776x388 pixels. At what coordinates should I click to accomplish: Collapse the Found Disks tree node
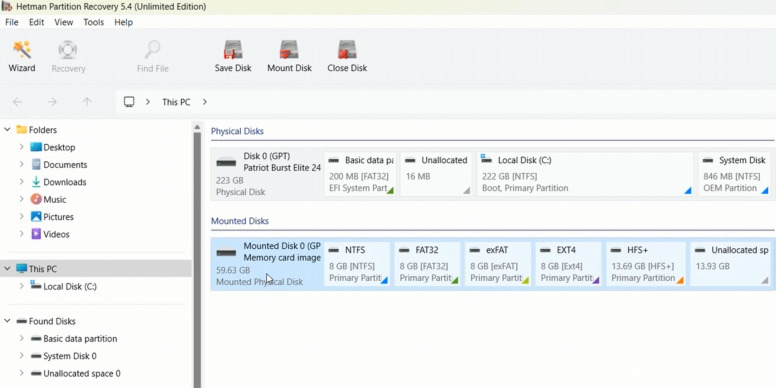7,321
